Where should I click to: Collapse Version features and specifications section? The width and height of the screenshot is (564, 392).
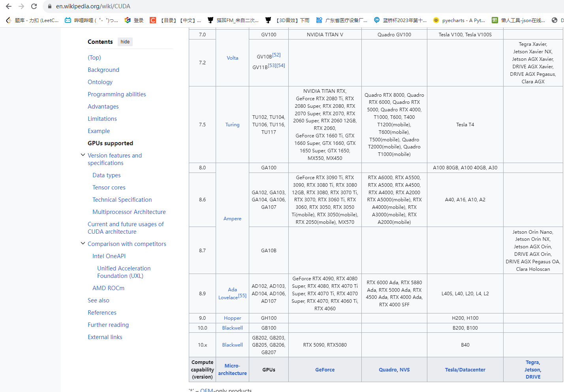[x=83, y=155]
